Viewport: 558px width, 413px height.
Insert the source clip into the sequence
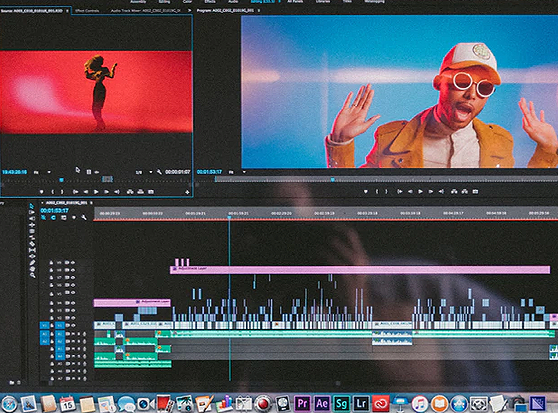[130, 192]
